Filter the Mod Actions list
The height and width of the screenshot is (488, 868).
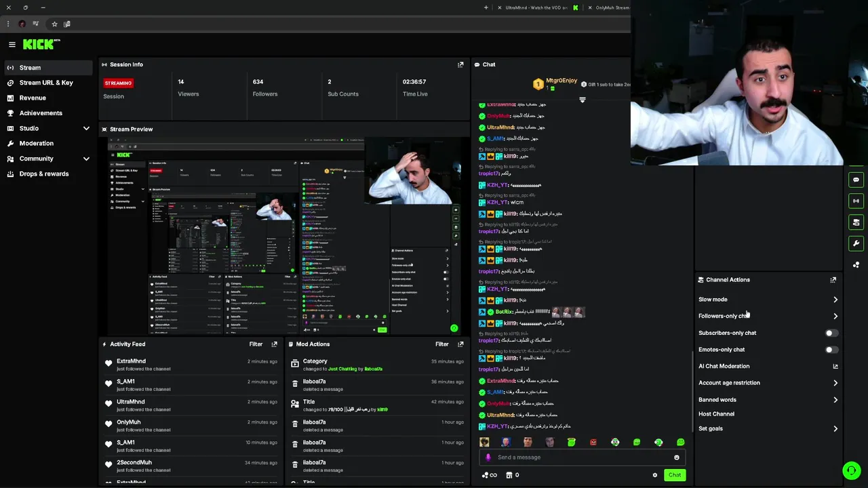point(441,344)
